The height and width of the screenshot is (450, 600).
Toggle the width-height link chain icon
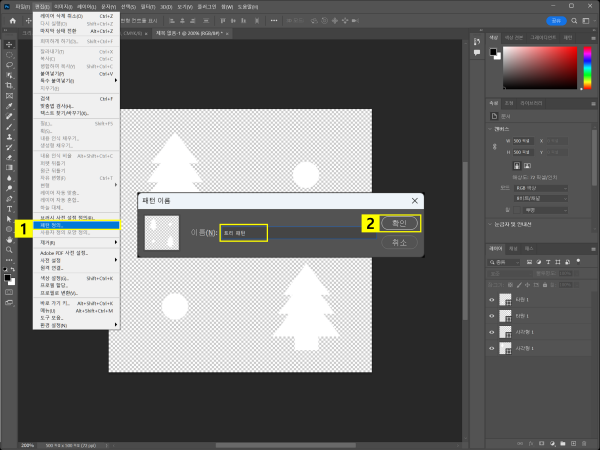[494, 147]
